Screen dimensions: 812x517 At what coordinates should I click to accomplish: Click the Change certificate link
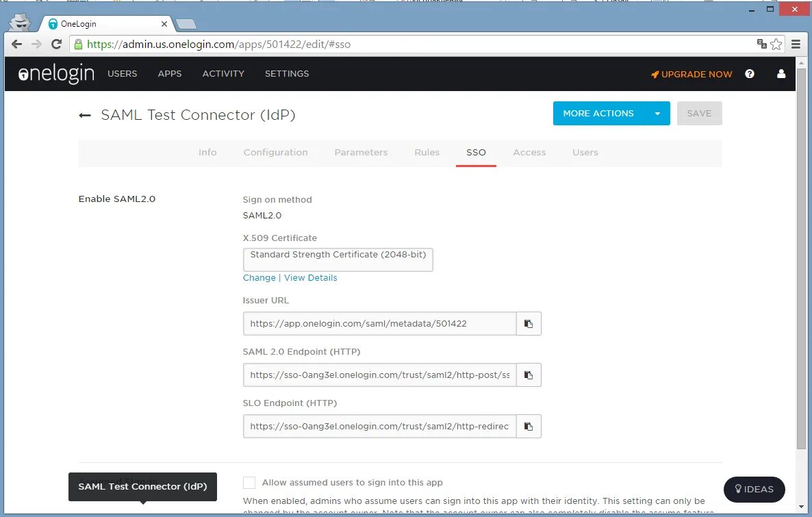pyautogui.click(x=259, y=277)
